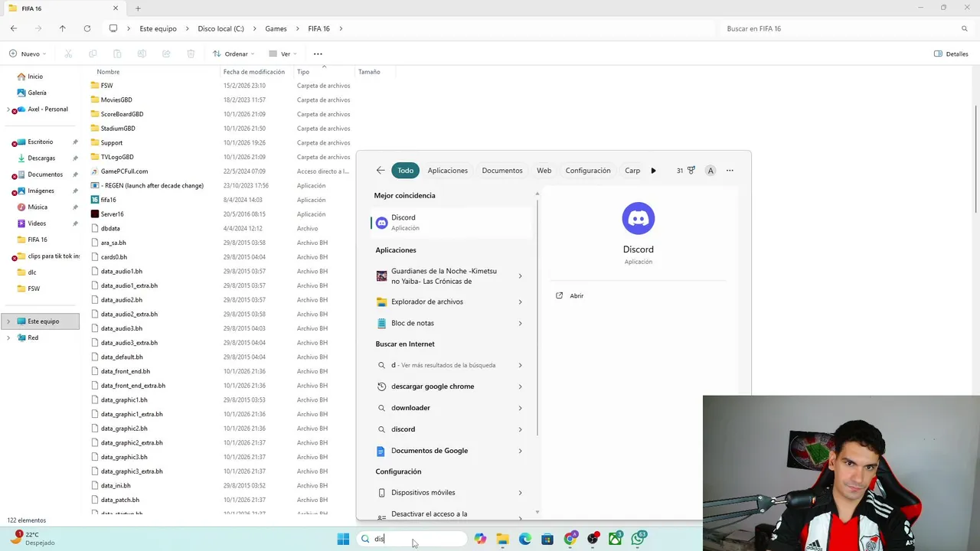
Task: Open the Windows Start menu
Action: (343, 539)
